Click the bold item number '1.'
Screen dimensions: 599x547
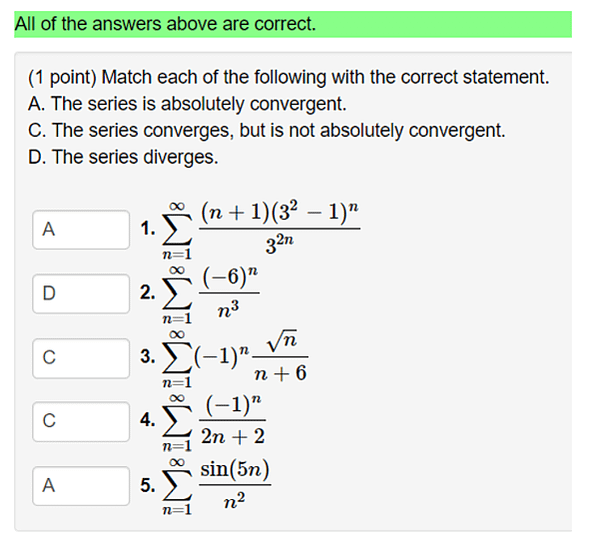point(148,229)
